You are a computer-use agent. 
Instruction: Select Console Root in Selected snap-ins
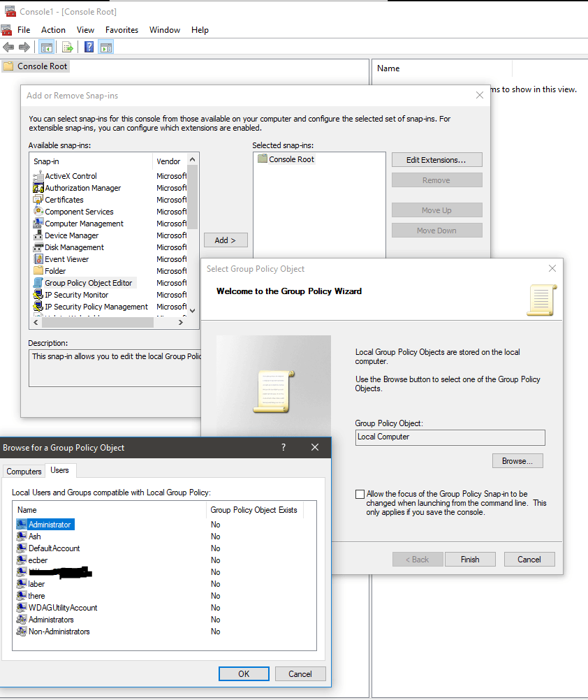286,159
